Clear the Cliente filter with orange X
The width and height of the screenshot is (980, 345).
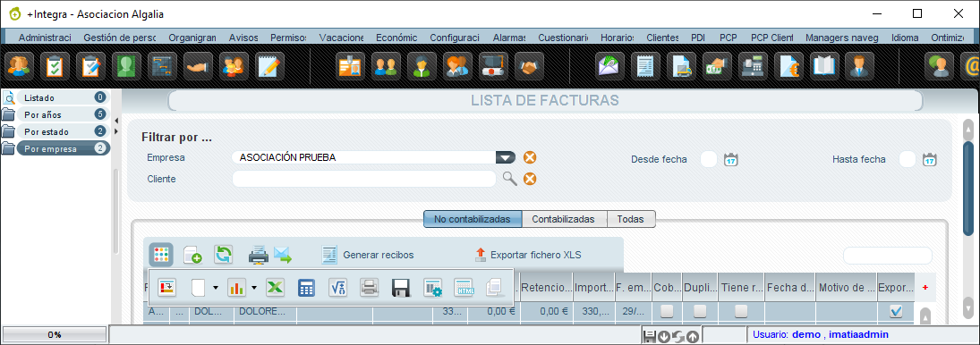(530, 179)
